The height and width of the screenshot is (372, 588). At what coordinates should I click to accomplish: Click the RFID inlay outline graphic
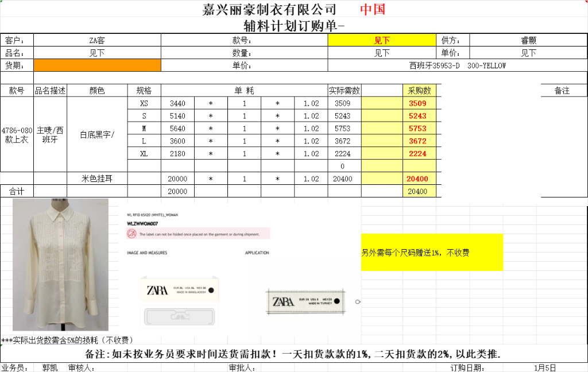click(180, 316)
